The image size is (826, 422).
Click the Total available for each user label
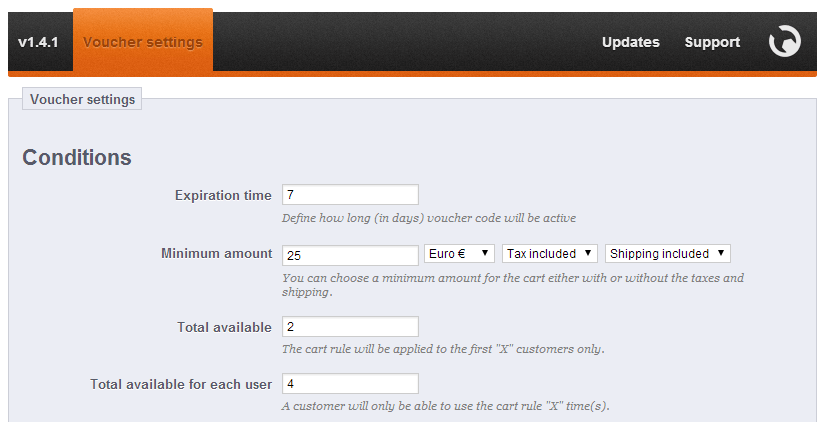coord(181,384)
